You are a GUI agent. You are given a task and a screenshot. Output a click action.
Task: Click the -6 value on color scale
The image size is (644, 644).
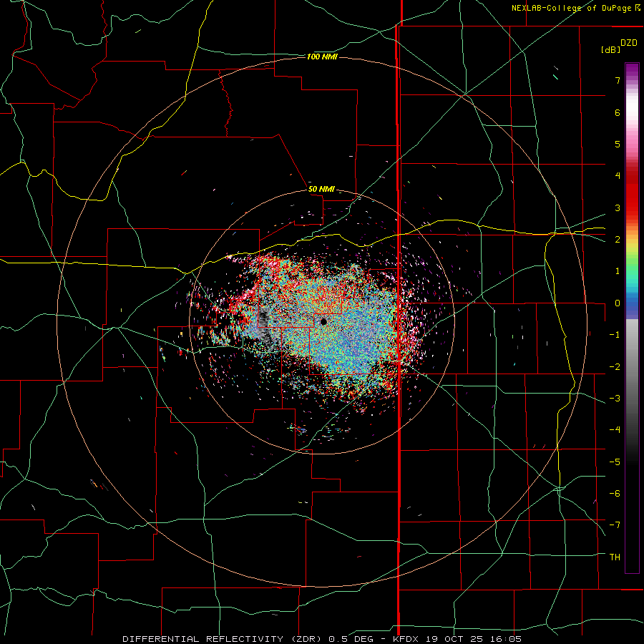[615, 494]
